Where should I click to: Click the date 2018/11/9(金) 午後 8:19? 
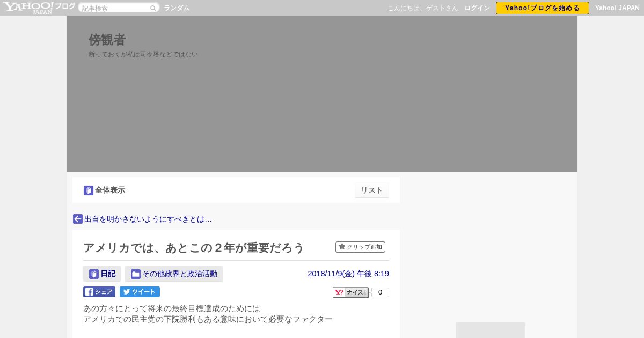(x=348, y=274)
